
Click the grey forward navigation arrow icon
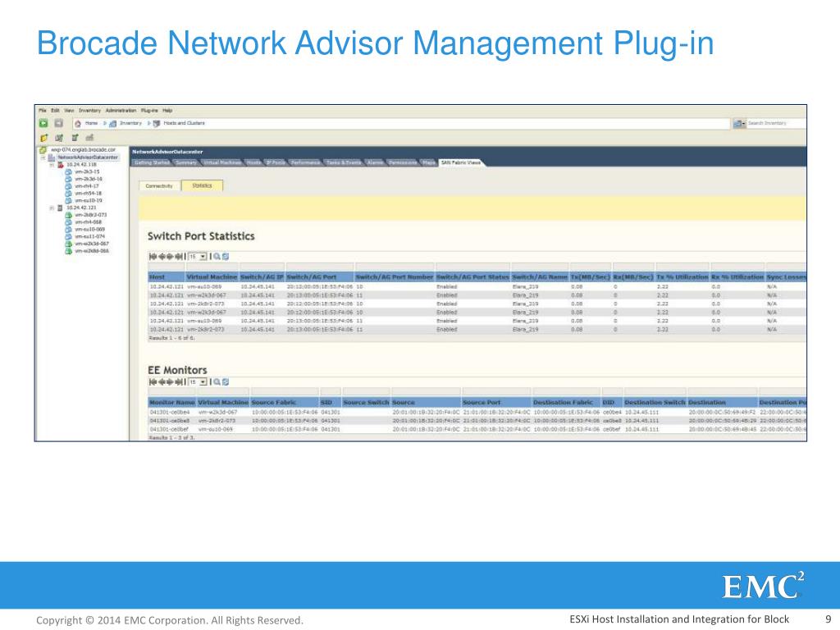tap(59, 123)
